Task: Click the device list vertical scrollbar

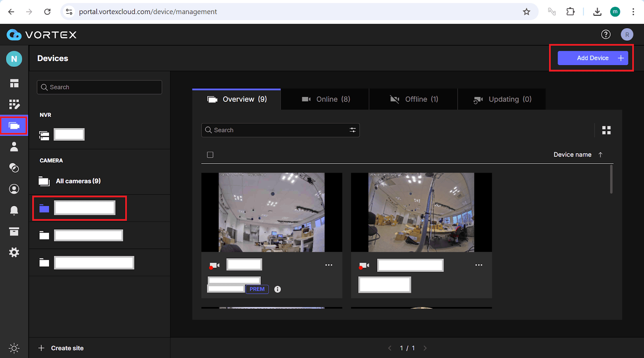Action: point(611,179)
